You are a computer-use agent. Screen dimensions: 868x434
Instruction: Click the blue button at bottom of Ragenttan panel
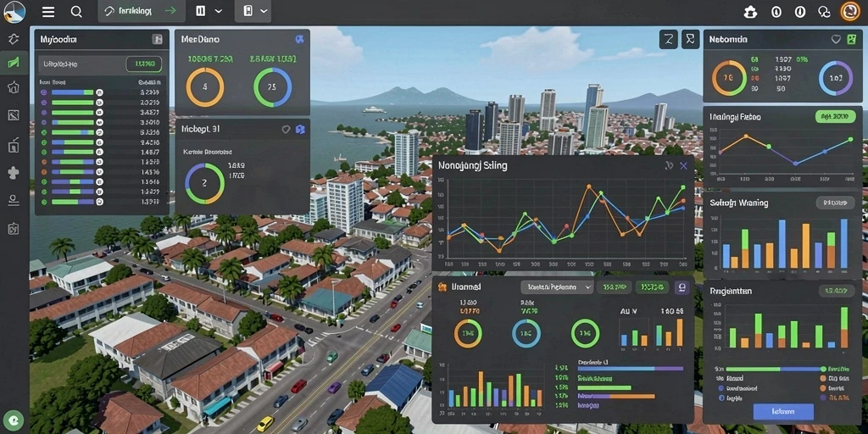click(783, 412)
